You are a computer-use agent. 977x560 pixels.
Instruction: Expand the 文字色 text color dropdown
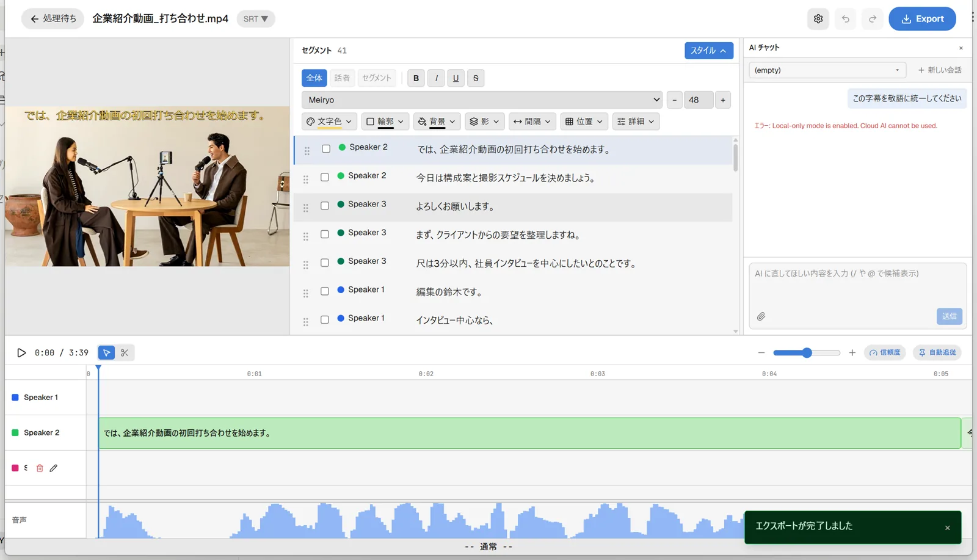(329, 122)
